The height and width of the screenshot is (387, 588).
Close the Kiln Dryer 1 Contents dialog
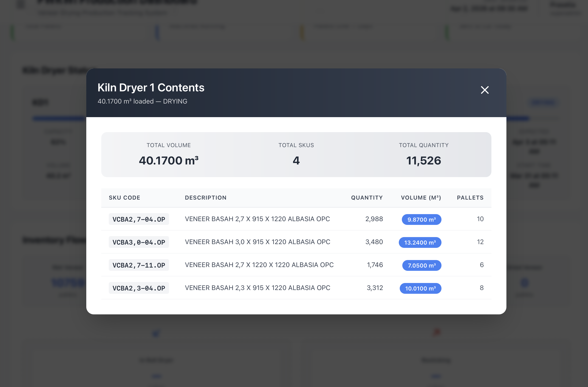coord(484,90)
